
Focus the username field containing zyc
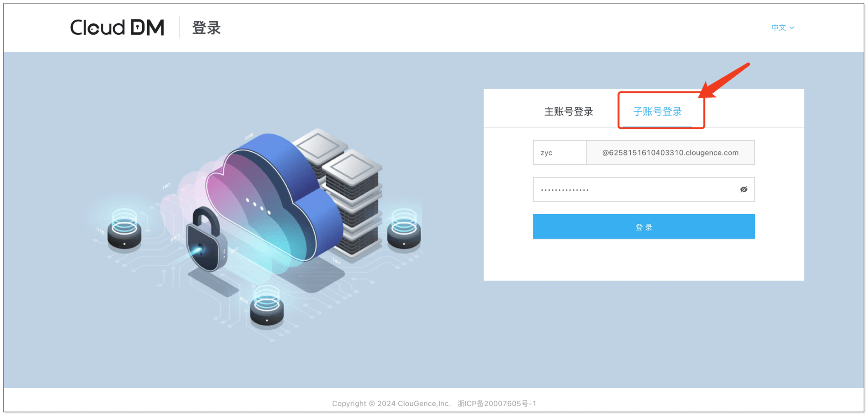[559, 152]
